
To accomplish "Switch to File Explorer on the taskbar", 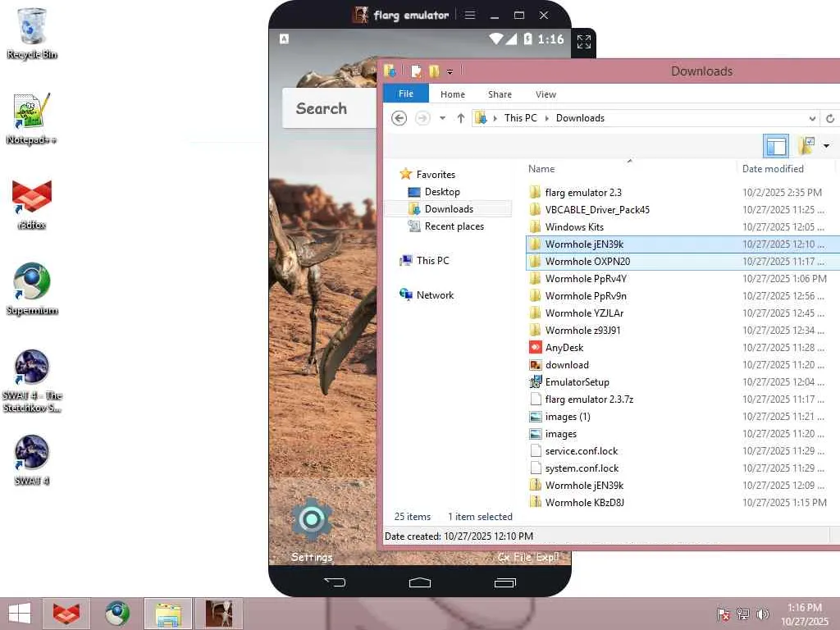I will [167, 614].
